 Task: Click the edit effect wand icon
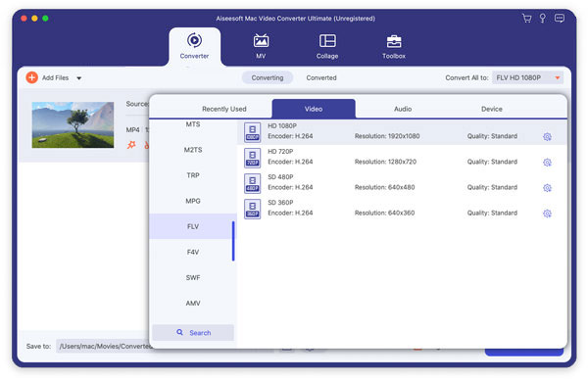coord(131,145)
